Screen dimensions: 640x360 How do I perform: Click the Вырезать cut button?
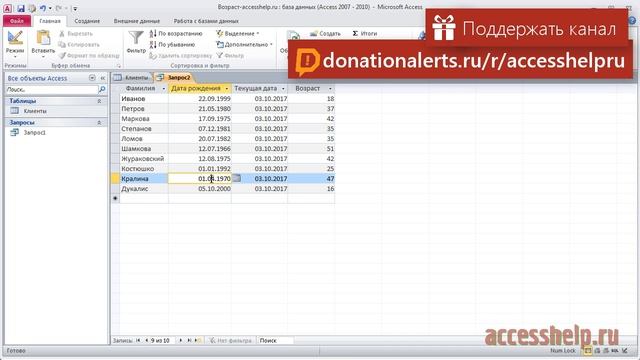pos(76,33)
